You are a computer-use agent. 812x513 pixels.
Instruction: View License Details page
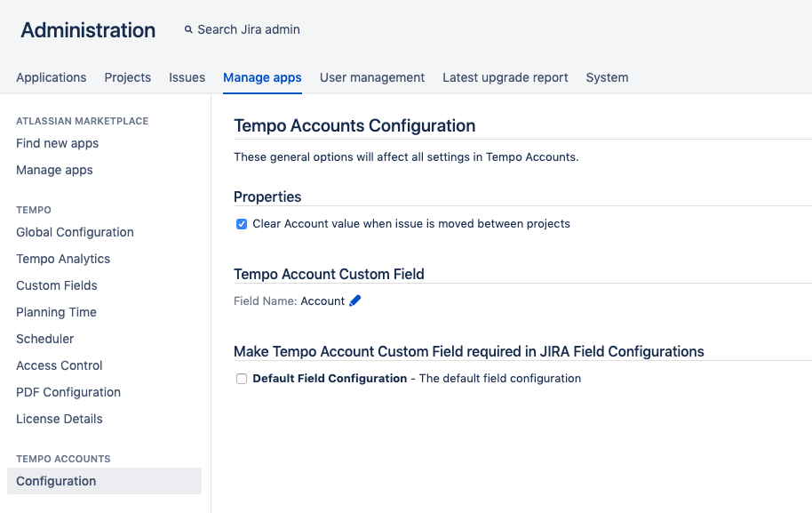(x=60, y=419)
